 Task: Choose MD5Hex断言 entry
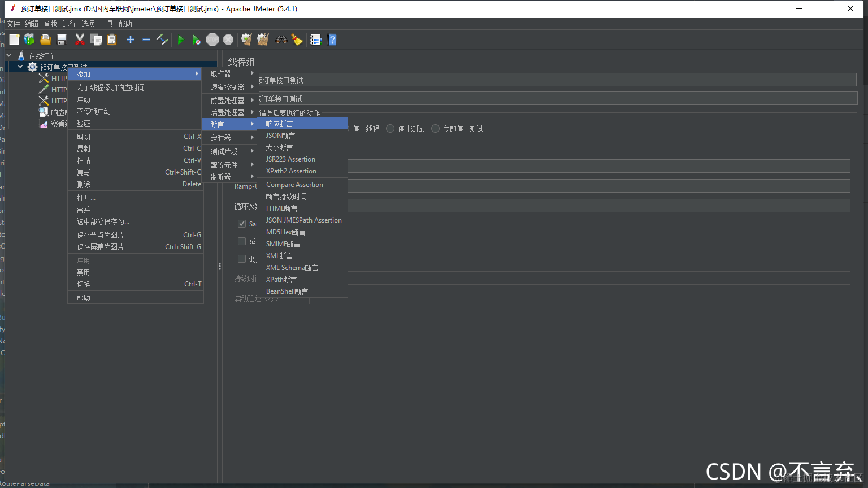click(x=302, y=232)
